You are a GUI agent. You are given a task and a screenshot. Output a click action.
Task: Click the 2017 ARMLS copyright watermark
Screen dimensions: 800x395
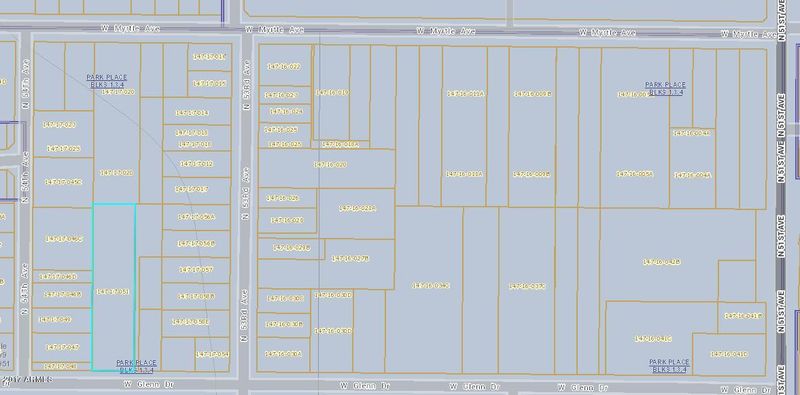[x=27, y=379]
